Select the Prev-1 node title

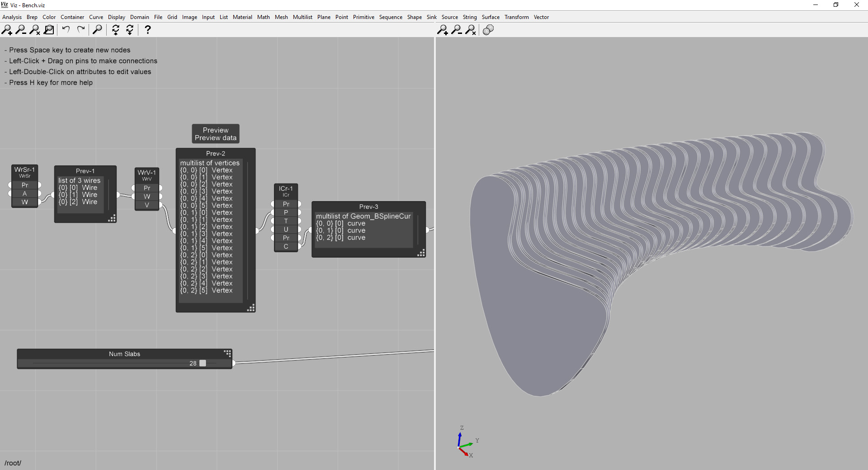tap(85, 171)
